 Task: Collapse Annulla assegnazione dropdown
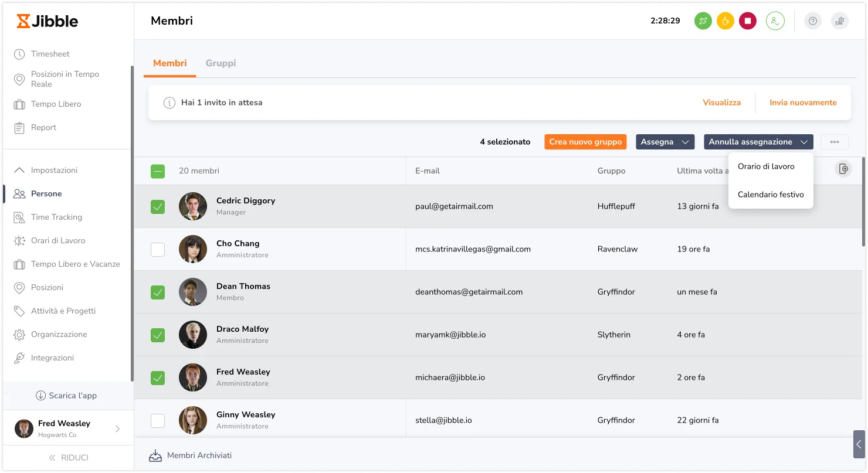(x=758, y=142)
